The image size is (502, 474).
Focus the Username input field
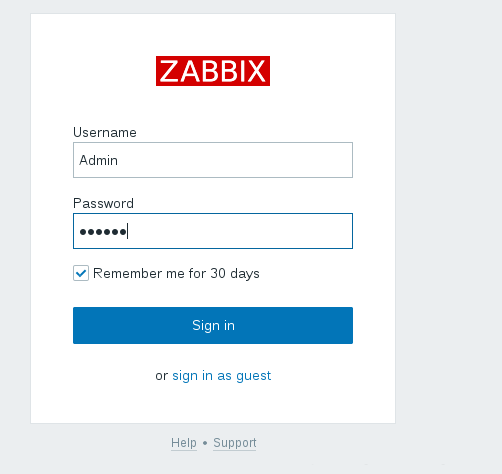click(x=213, y=160)
